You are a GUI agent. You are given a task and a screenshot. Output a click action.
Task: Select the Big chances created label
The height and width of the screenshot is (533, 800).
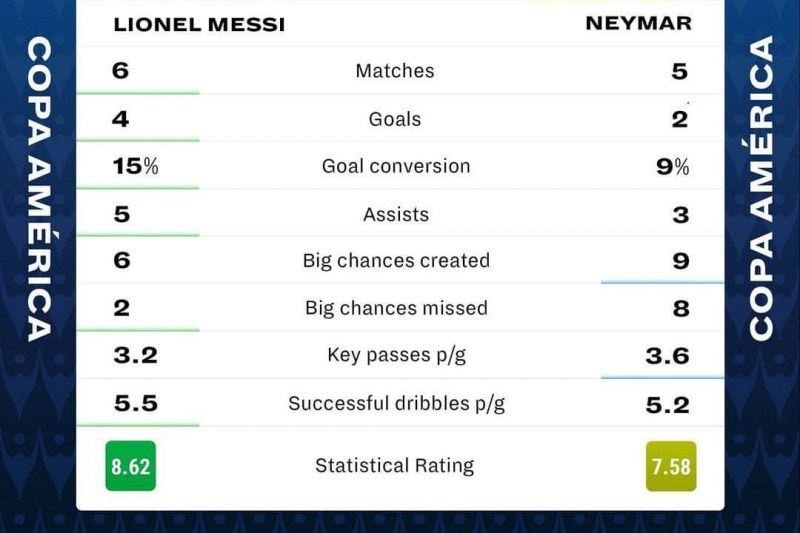tap(396, 261)
